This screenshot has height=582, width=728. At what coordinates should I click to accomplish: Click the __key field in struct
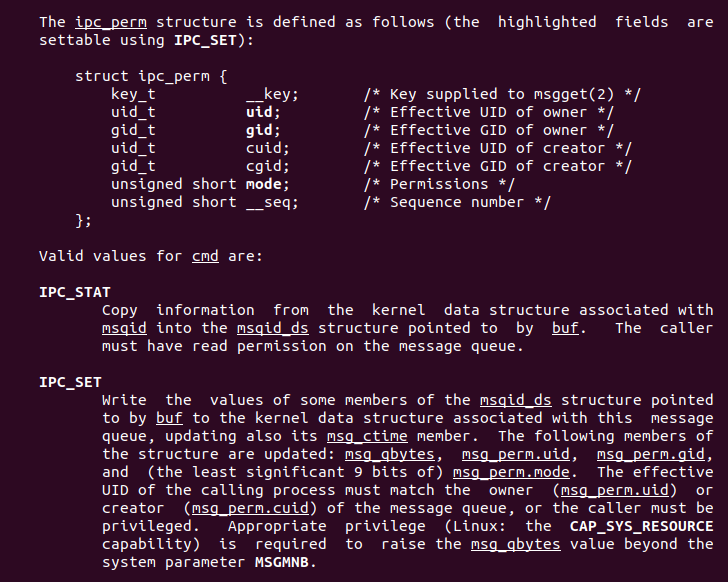click(x=268, y=94)
